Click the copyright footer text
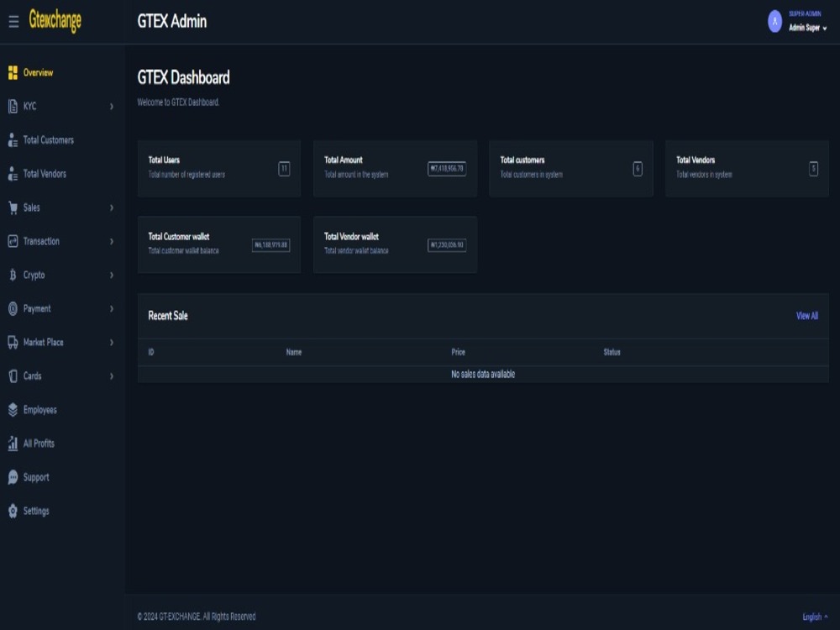The height and width of the screenshot is (630, 840). click(196, 617)
